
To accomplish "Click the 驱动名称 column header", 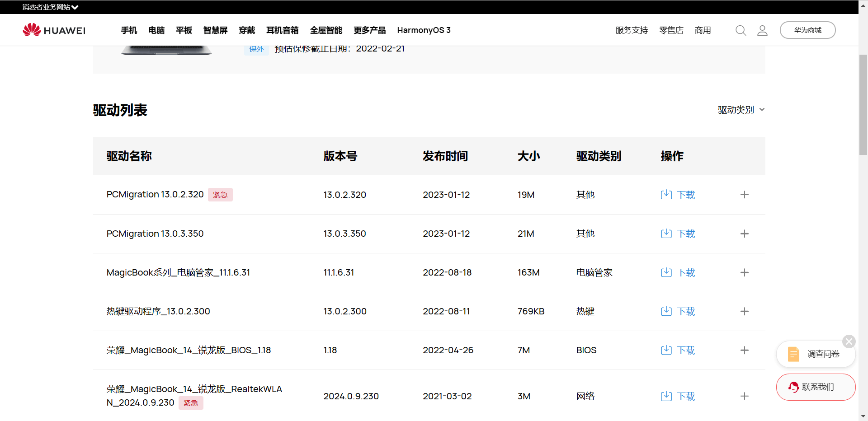I will click(129, 156).
